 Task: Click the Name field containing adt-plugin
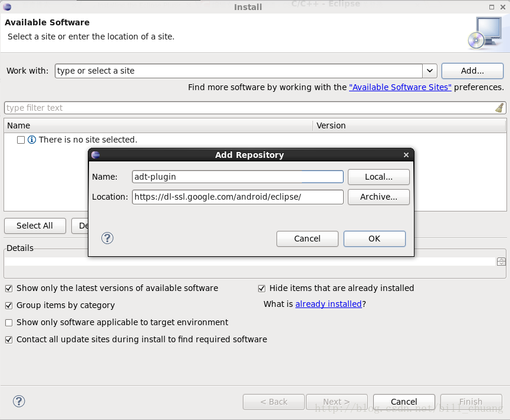238,177
